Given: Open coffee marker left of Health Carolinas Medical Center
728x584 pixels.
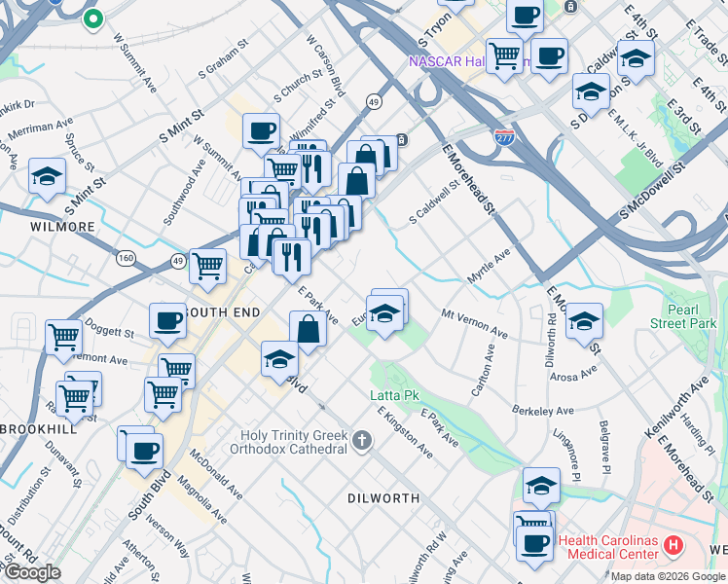Looking at the screenshot, I should point(535,547).
